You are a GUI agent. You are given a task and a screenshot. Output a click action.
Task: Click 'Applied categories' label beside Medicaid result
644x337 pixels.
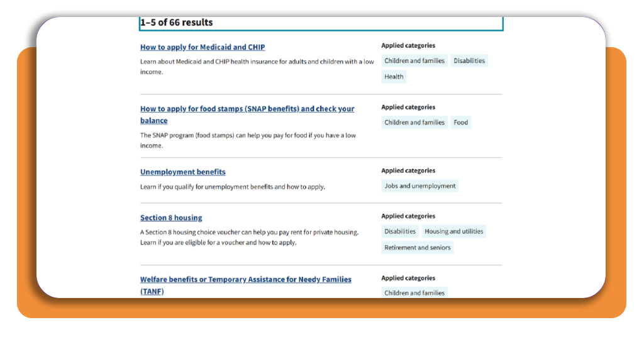click(x=408, y=45)
